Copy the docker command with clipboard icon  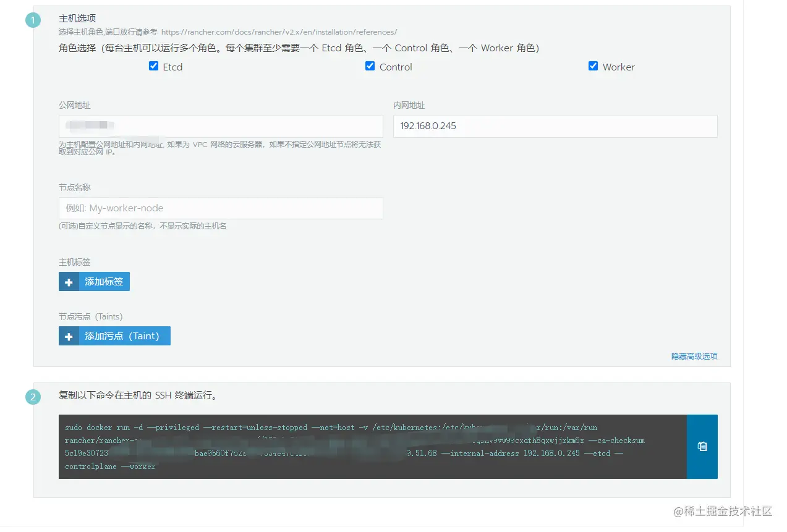coord(702,447)
